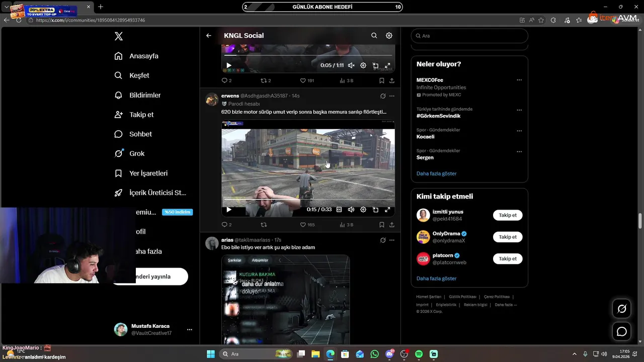The height and width of the screenshot is (362, 644).
Task: Ask Grok about erwens post
Action: coord(383,96)
